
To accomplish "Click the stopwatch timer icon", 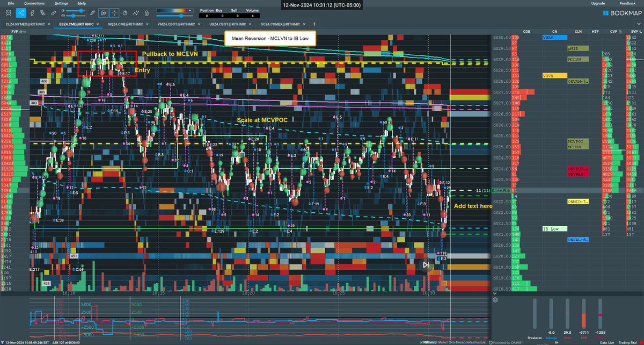I will [x=125, y=12].
